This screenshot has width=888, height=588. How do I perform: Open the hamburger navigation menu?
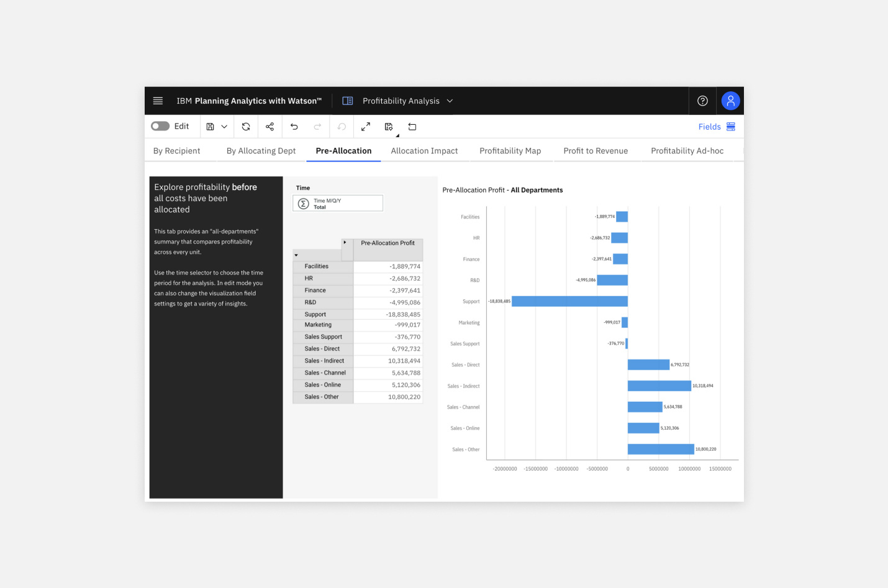[158, 101]
